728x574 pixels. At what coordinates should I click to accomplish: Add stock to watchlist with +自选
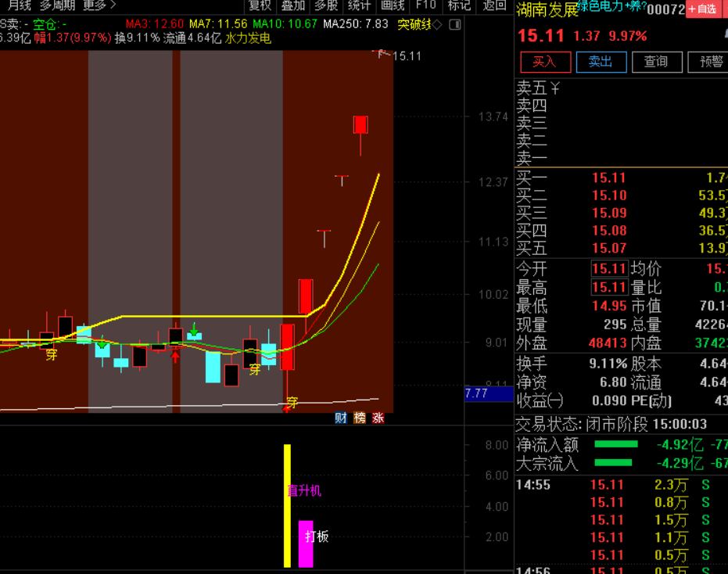point(702,9)
